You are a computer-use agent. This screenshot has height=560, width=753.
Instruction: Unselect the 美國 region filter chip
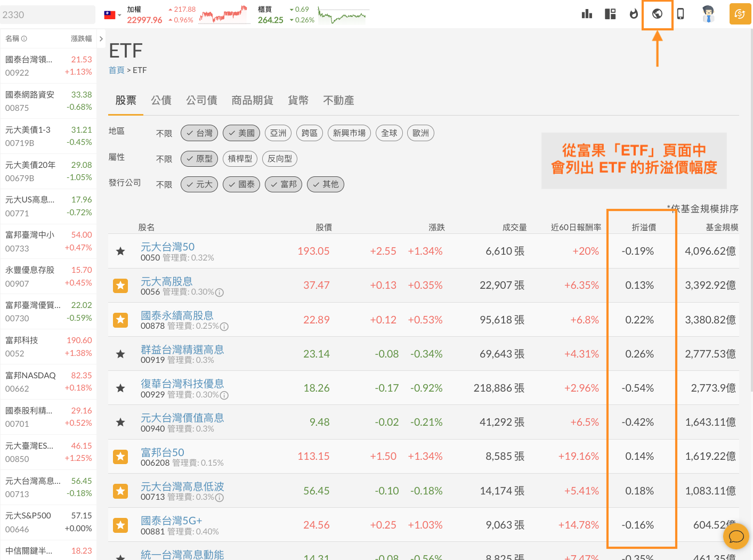(241, 133)
